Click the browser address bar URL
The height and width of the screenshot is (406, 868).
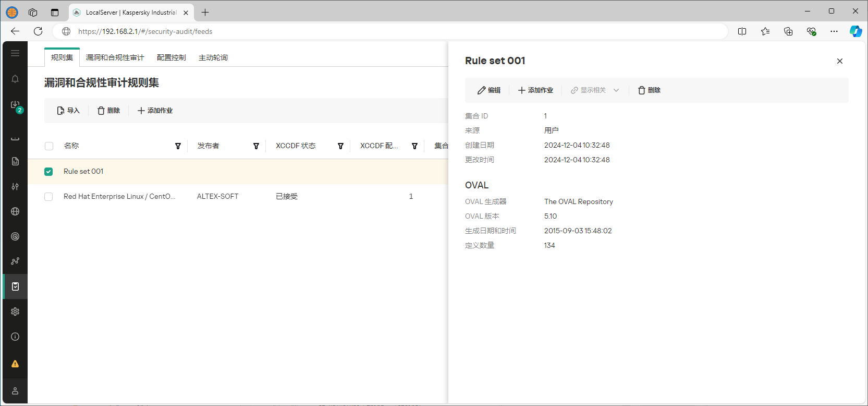(x=145, y=31)
